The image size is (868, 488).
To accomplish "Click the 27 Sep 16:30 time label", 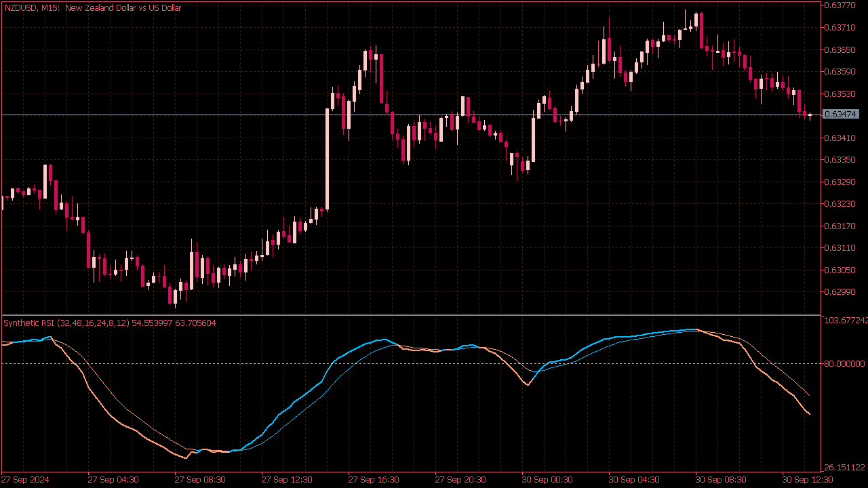I will coord(374,480).
